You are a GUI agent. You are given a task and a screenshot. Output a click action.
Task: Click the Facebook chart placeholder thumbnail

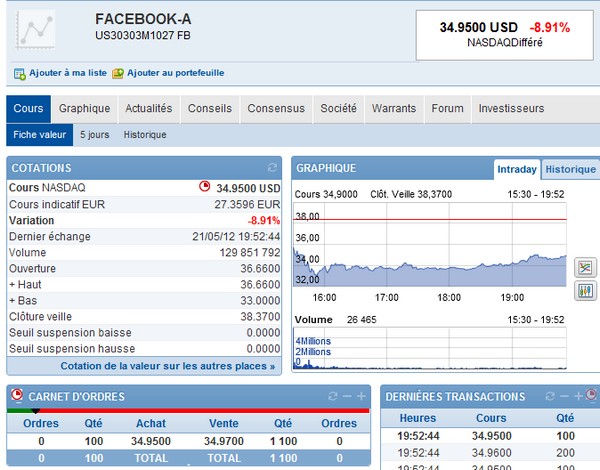point(35,30)
